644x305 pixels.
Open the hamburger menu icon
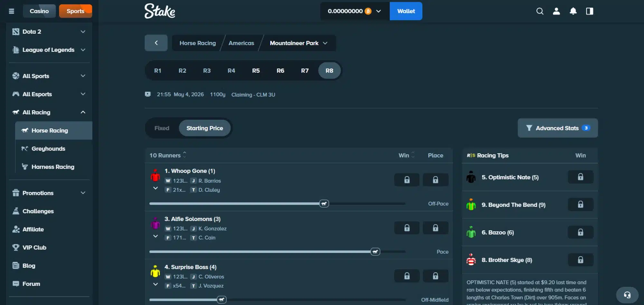pos(12,11)
